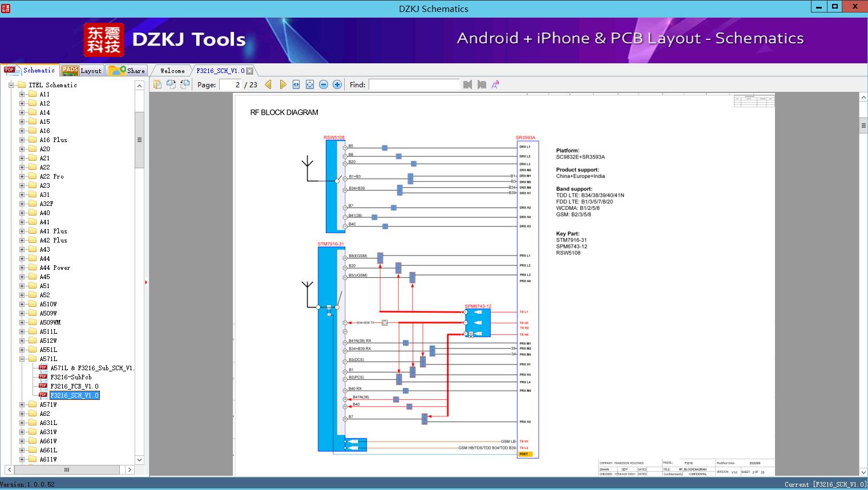Screen dimensions: 868x490
Task: Click the document vertical scrollbar thumb
Action: click(x=863, y=126)
